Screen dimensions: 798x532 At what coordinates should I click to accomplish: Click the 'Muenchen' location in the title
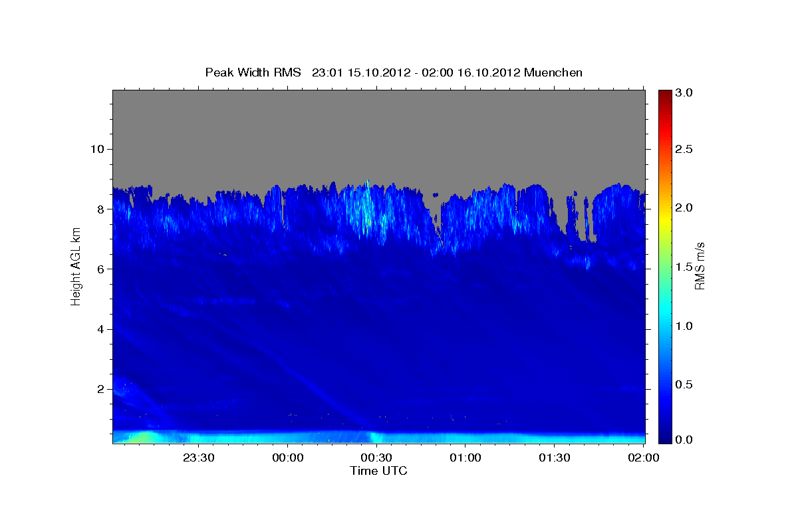point(553,72)
